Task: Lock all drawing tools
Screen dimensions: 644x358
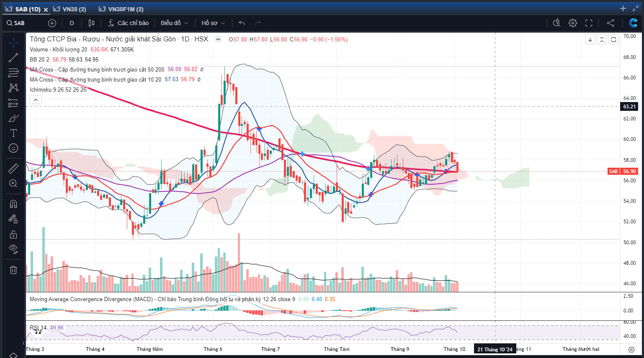Action: coord(13,234)
